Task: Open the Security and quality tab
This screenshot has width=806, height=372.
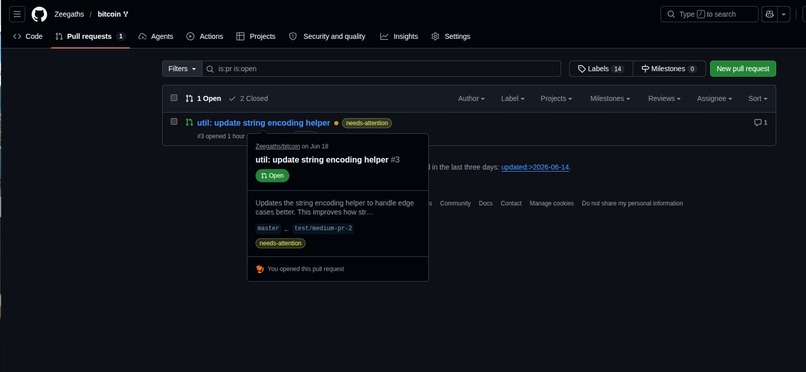Action: pyautogui.click(x=327, y=36)
